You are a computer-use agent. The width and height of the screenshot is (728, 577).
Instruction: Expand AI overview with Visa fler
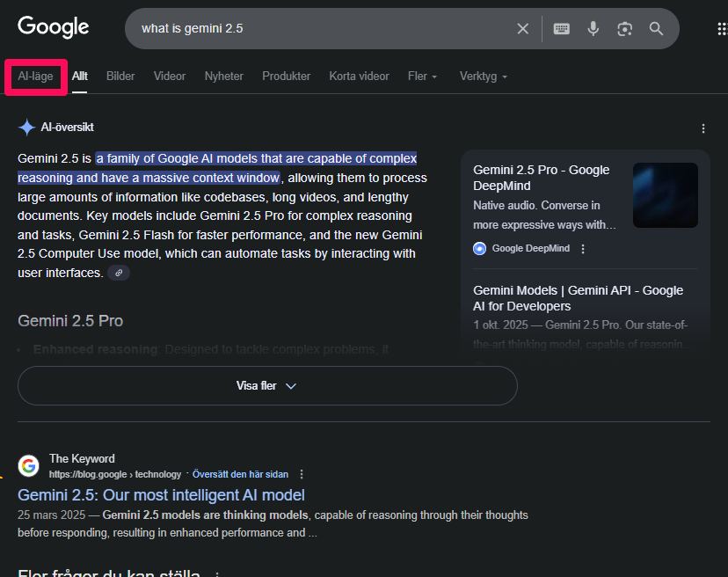(267, 385)
